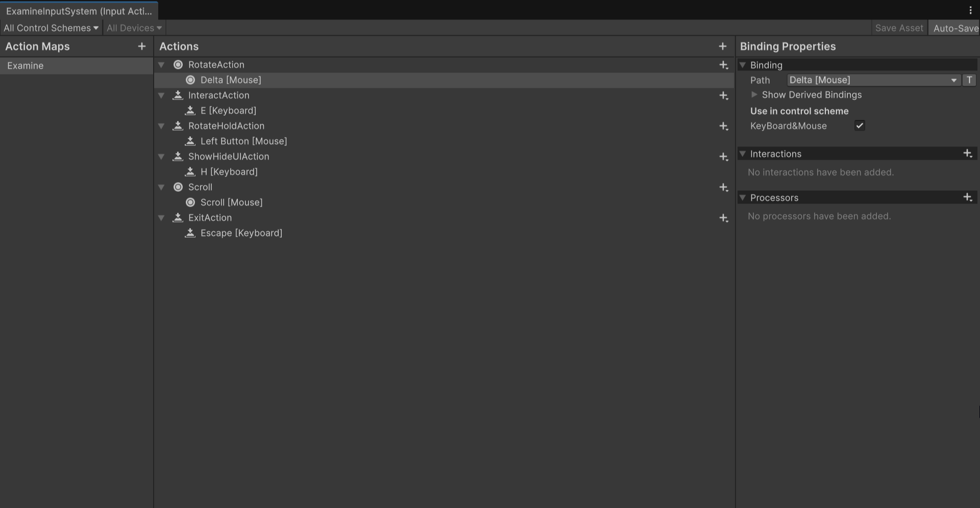Open the All Devices dropdown
The width and height of the screenshot is (980, 508).
click(134, 28)
